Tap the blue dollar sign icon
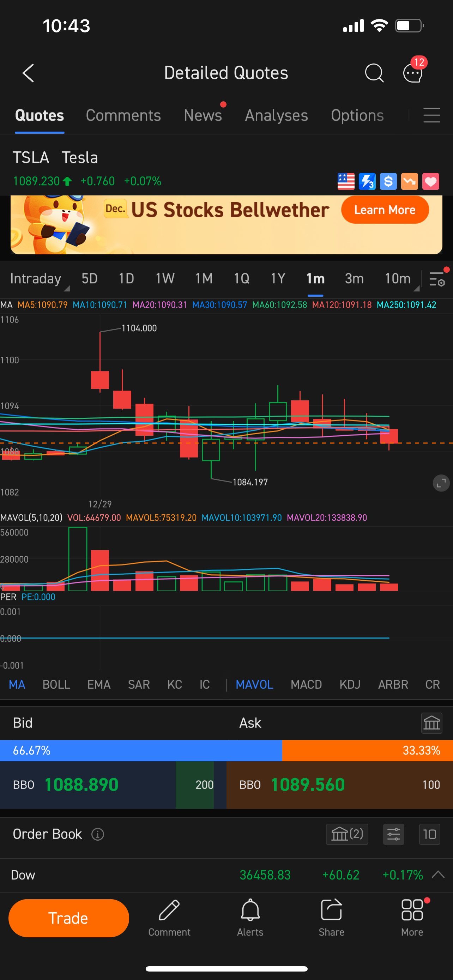Image resolution: width=453 pixels, height=980 pixels. click(x=388, y=181)
